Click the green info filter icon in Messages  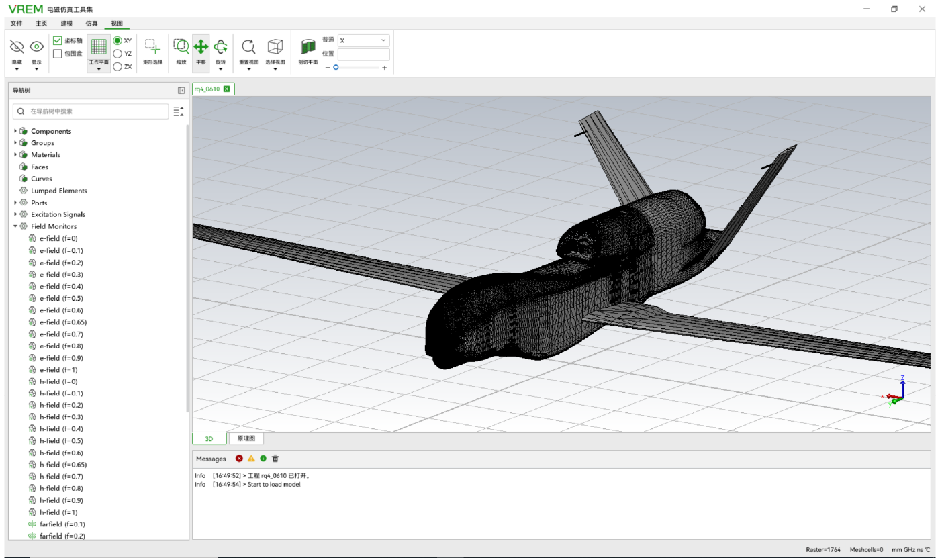point(263,459)
